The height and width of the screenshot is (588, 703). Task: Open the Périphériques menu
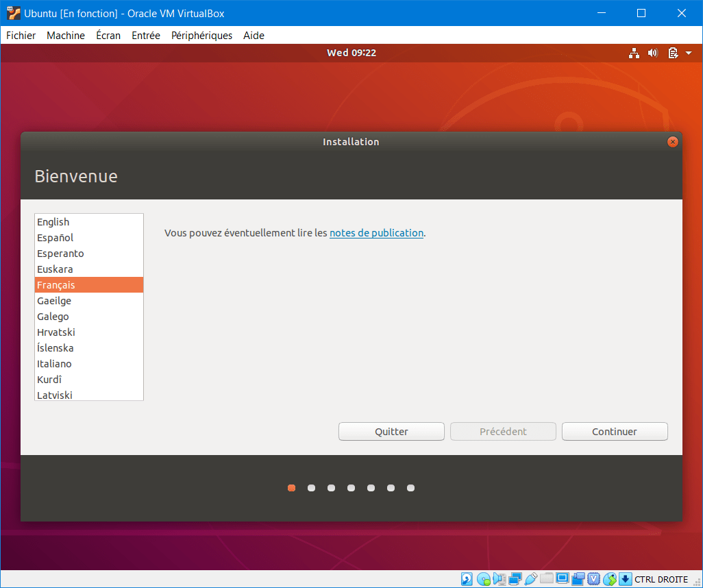click(x=201, y=36)
